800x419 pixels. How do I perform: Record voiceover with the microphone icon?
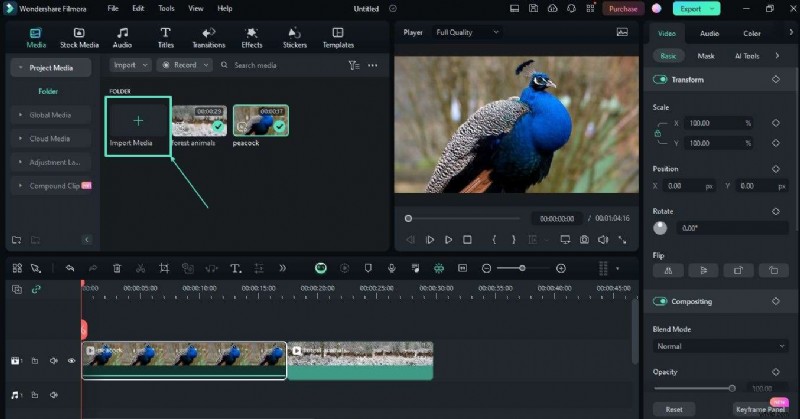(x=391, y=268)
